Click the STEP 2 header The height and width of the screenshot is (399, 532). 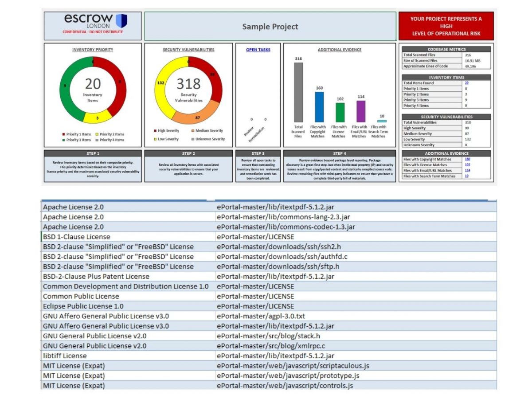(188, 153)
